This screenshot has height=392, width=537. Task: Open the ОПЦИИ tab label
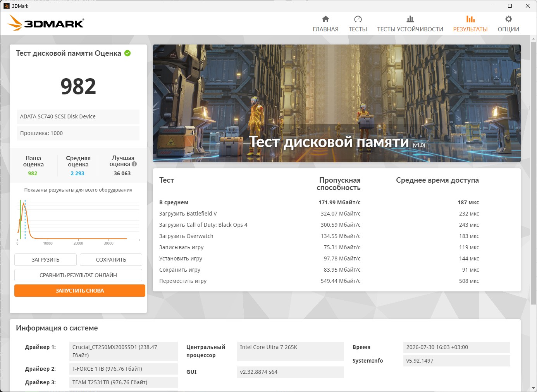click(x=508, y=29)
